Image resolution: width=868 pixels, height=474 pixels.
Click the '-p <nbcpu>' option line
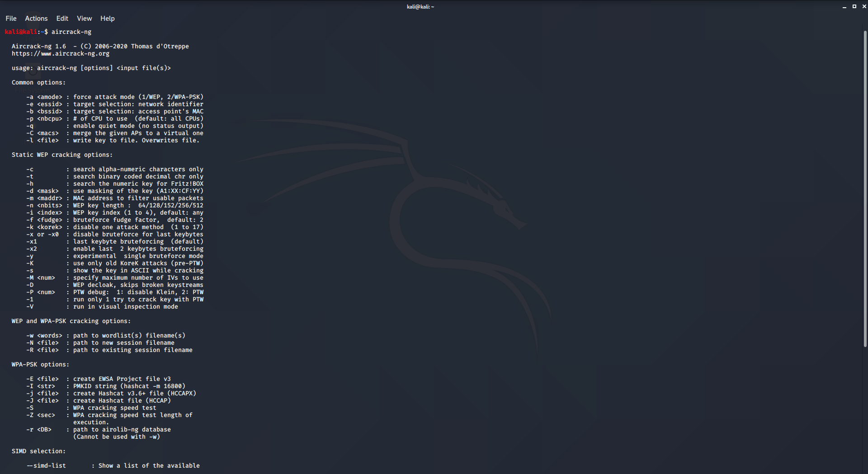pos(115,119)
